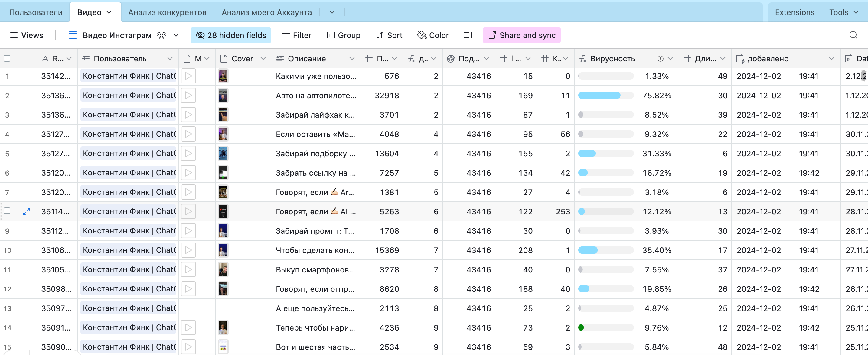Show the 28 hidden fields
The width and height of the screenshot is (868, 355).
231,35
